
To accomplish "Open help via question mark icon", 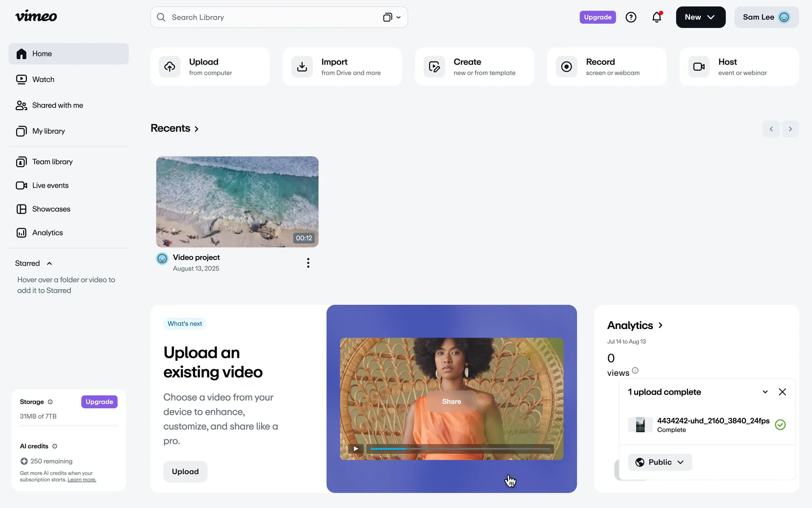I will [x=631, y=17].
